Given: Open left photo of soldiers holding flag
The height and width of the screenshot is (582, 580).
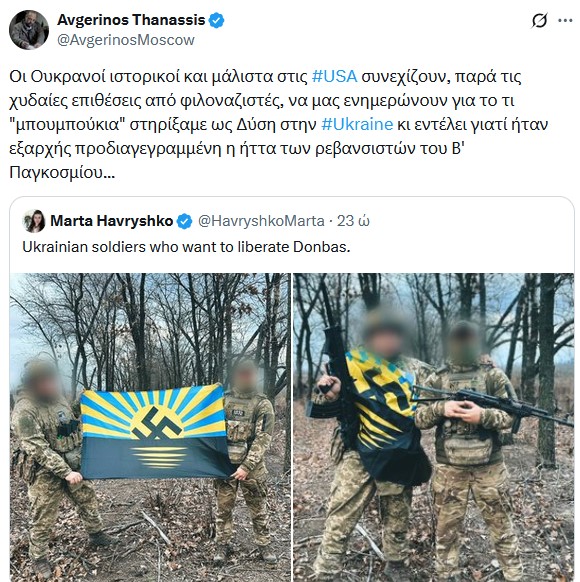Looking at the screenshot, I should [150, 428].
